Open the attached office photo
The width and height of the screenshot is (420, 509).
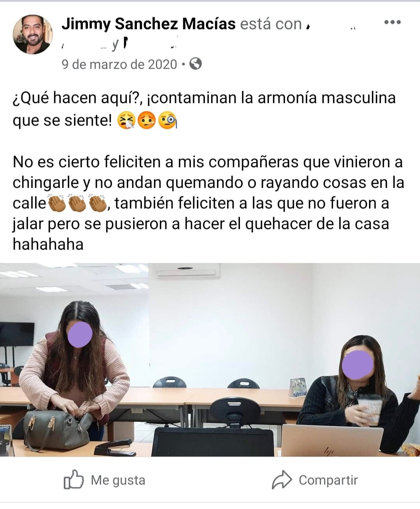210,360
